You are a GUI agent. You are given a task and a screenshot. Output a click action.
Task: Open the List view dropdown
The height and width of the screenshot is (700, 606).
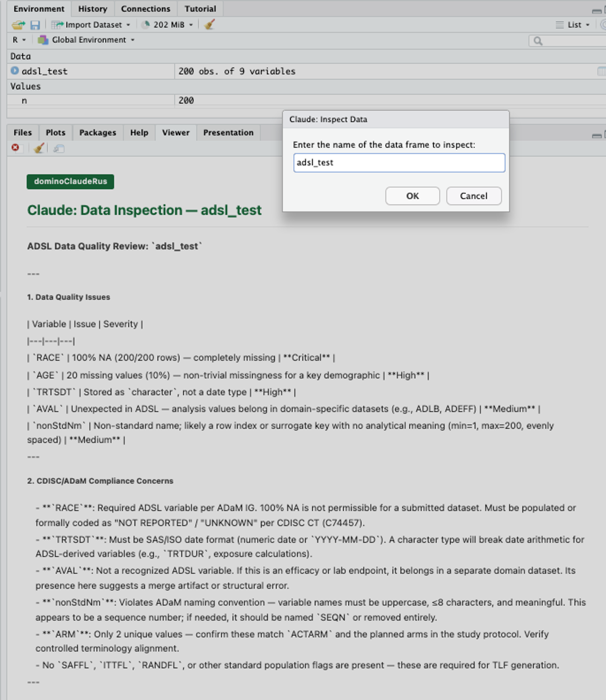573,25
